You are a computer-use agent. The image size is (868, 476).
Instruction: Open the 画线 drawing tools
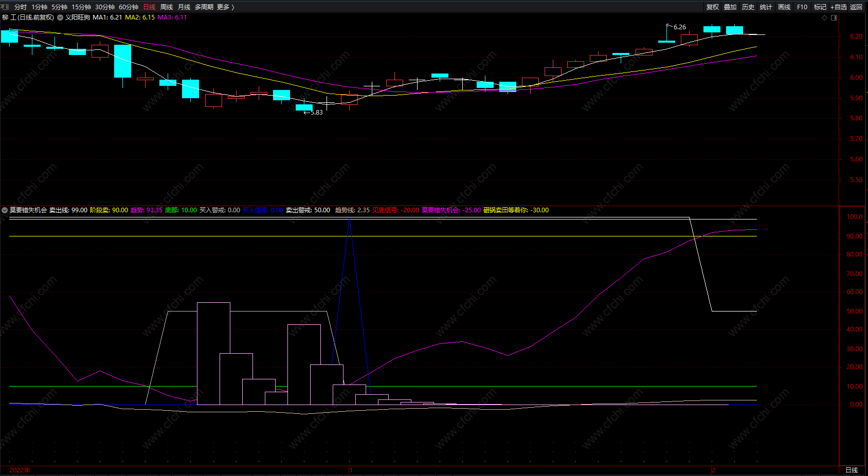[x=784, y=7]
